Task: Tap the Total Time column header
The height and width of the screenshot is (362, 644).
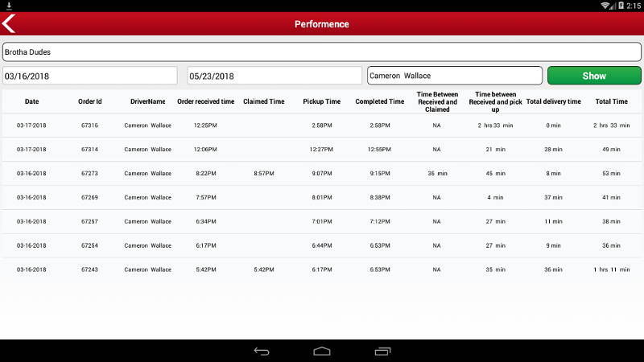Action: [612, 101]
